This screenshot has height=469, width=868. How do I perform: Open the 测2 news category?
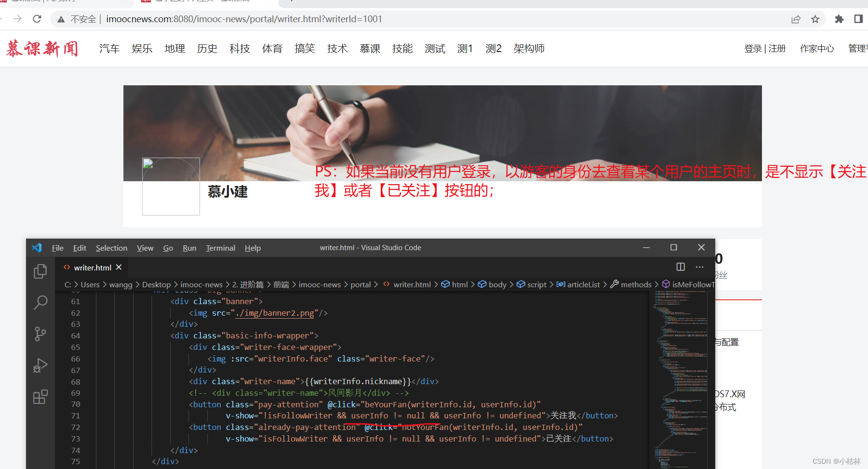click(x=494, y=49)
